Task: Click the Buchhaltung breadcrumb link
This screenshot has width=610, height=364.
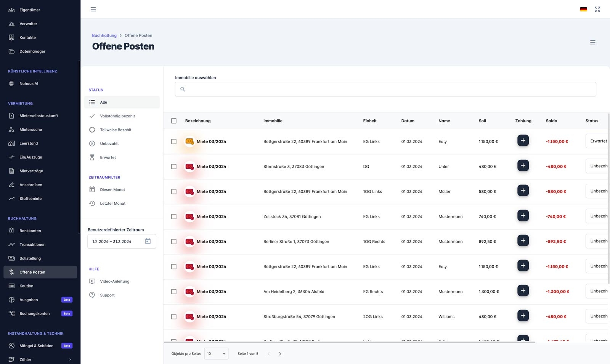Action: tap(104, 35)
